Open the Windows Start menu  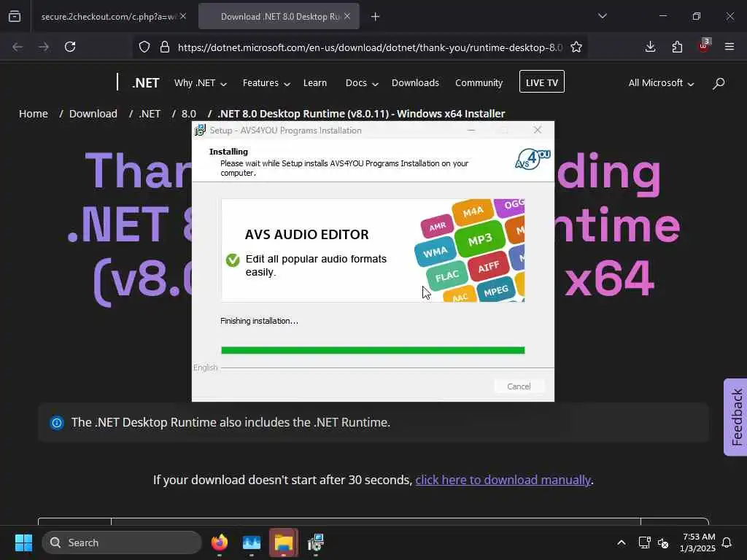23,542
